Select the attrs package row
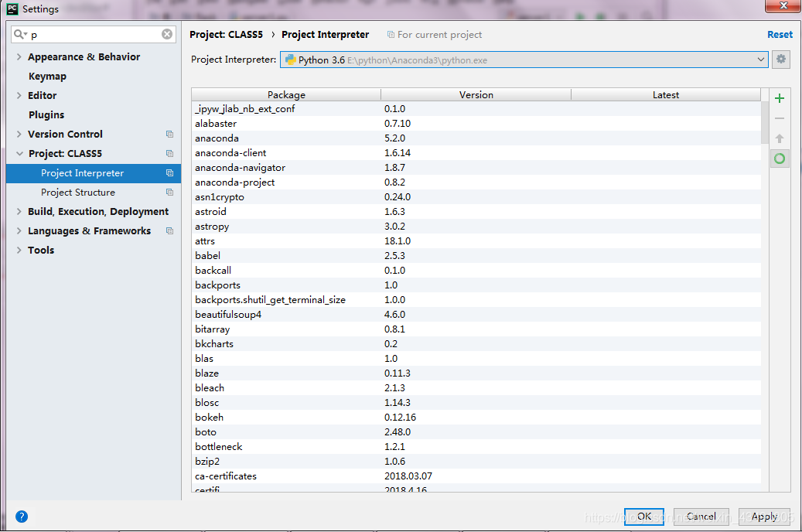Image resolution: width=802 pixels, height=532 pixels. (476, 241)
